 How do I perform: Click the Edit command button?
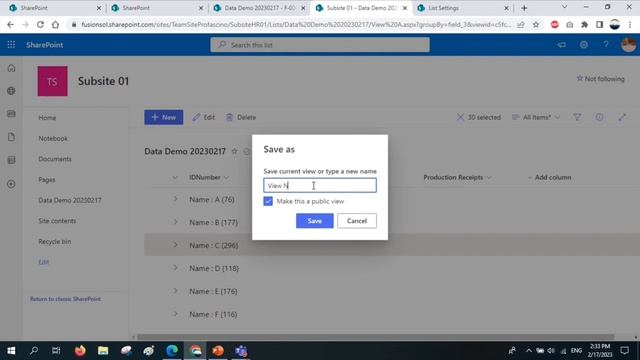[x=204, y=118]
